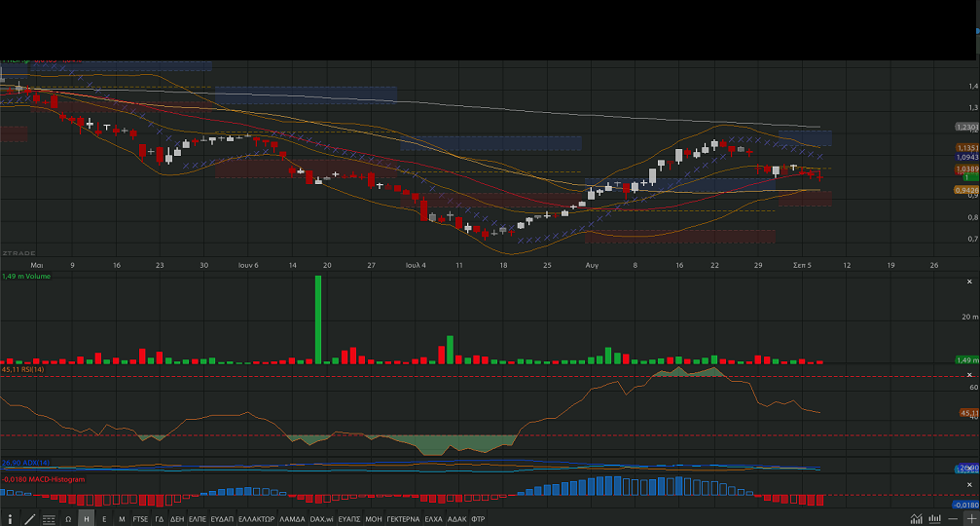Click the -0,0180 MACD-Histogram label
The image size is (980, 526).
click(43, 479)
